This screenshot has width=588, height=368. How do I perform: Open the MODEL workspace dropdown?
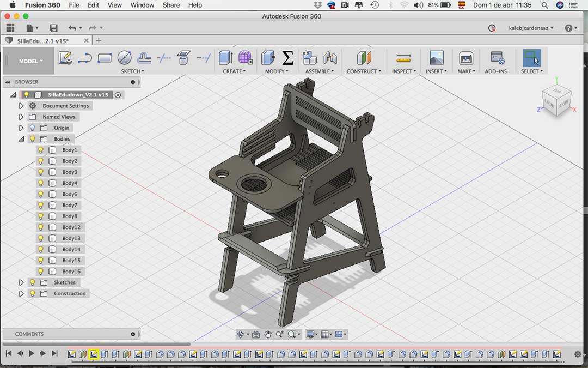[x=30, y=61]
